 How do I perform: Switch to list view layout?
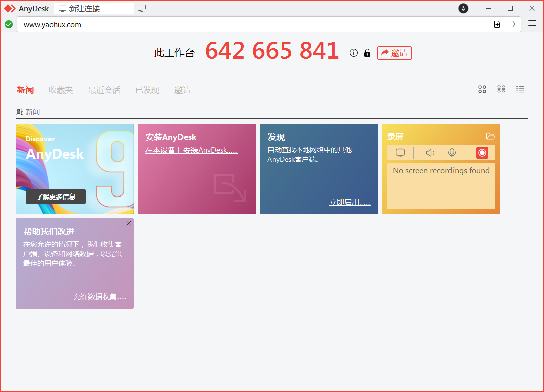pyautogui.click(x=520, y=89)
